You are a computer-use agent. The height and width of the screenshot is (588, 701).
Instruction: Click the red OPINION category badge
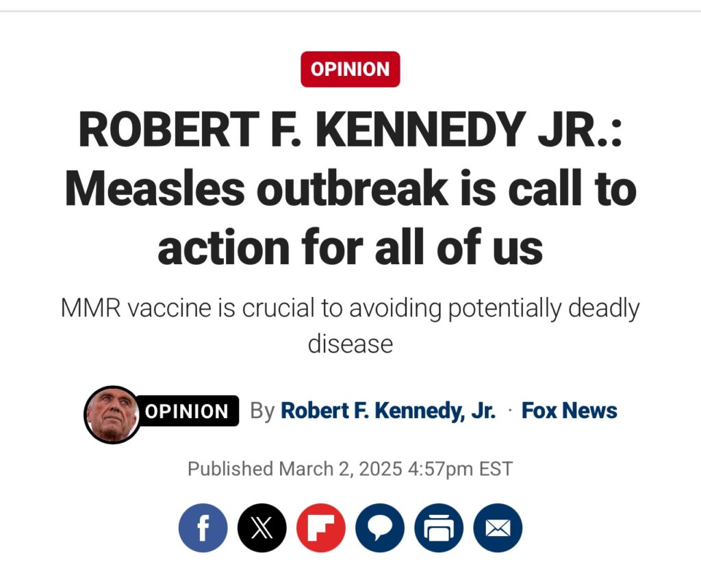pos(350,69)
